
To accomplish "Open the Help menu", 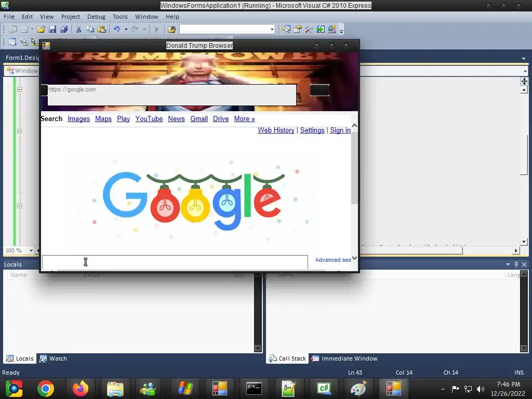I will point(172,17).
